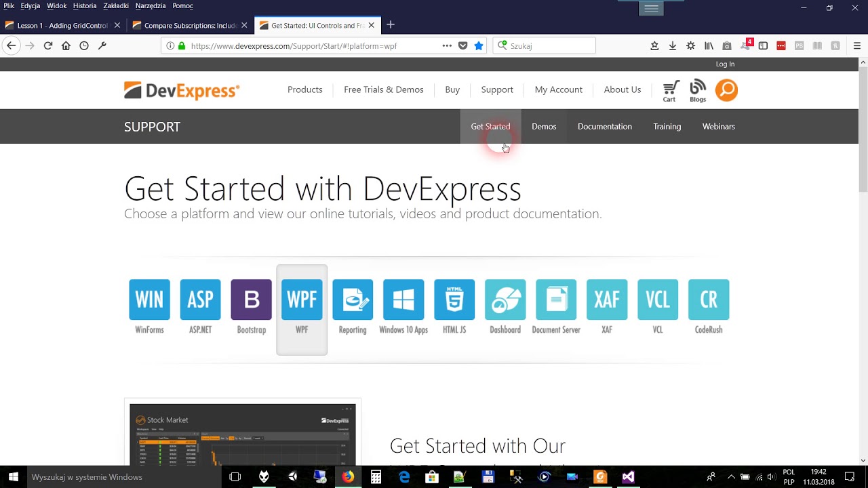Open the Reporting platform icon
Image resolution: width=868 pixels, height=488 pixels.
[x=353, y=300]
